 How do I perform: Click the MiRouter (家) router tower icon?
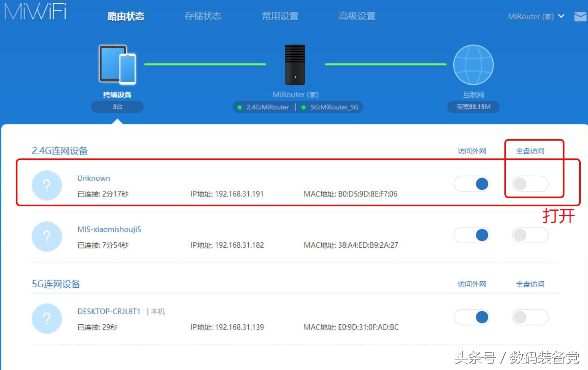click(295, 65)
